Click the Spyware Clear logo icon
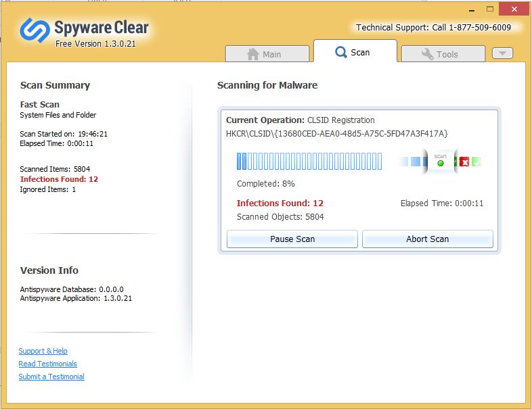532x409 pixels. 35,30
